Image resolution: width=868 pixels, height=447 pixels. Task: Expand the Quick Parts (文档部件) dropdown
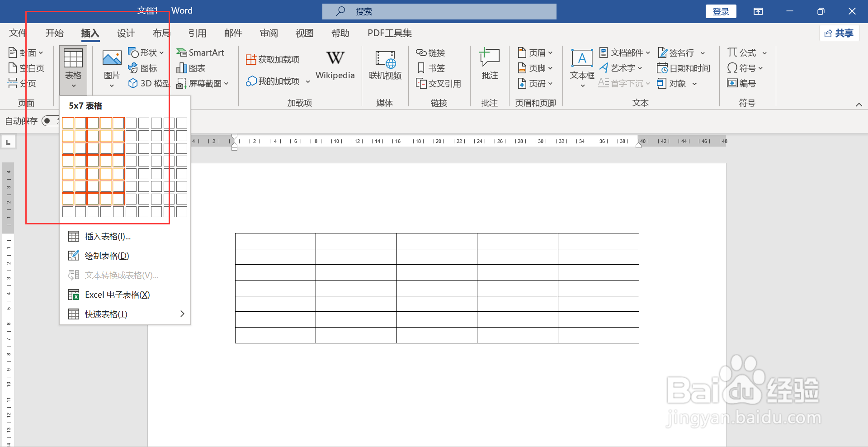(648, 53)
